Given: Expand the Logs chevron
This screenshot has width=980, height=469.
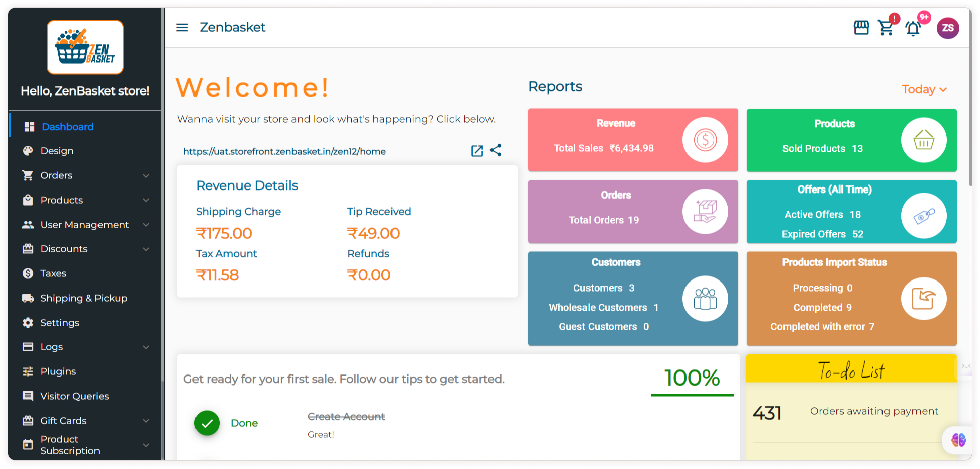Looking at the screenshot, I should click(146, 347).
